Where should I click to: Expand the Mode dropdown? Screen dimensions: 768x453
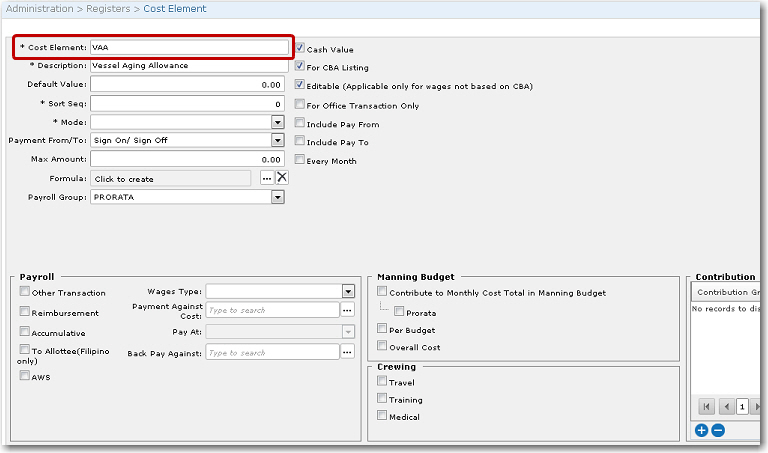point(277,122)
